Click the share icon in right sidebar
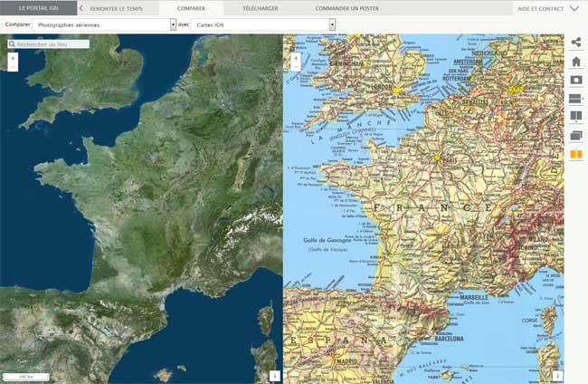The width and height of the screenshot is (588, 384). click(576, 42)
